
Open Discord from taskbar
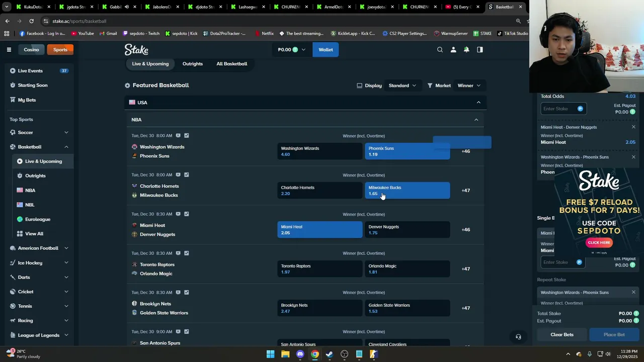coord(300,354)
